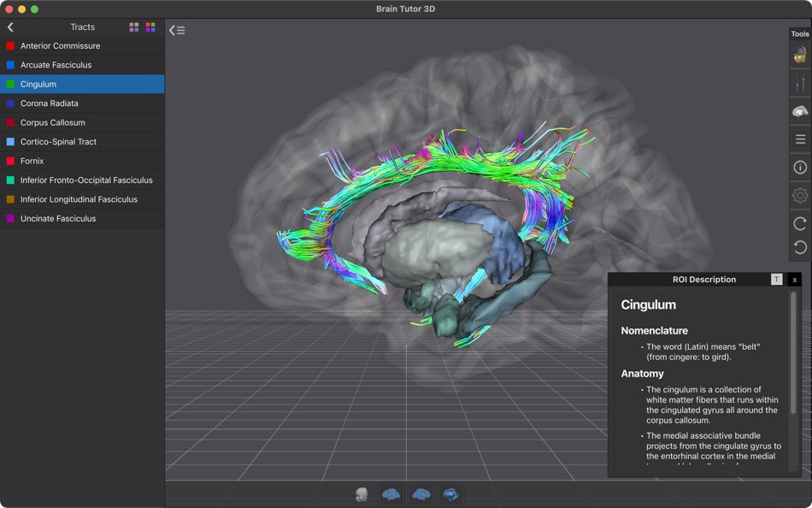The height and width of the screenshot is (508, 812).
Task: Click the Anatomy heading in ROI Description
Action: click(642, 374)
